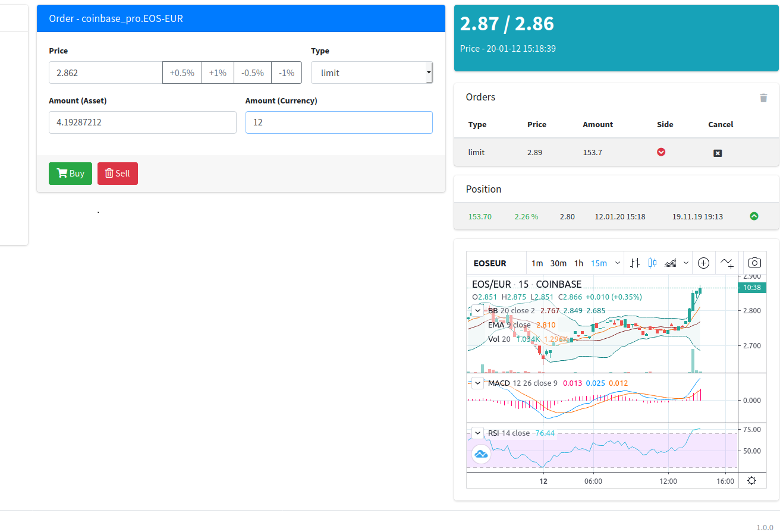Click the red down-arrow side icon of the order
The image size is (780, 532).
pyautogui.click(x=661, y=152)
